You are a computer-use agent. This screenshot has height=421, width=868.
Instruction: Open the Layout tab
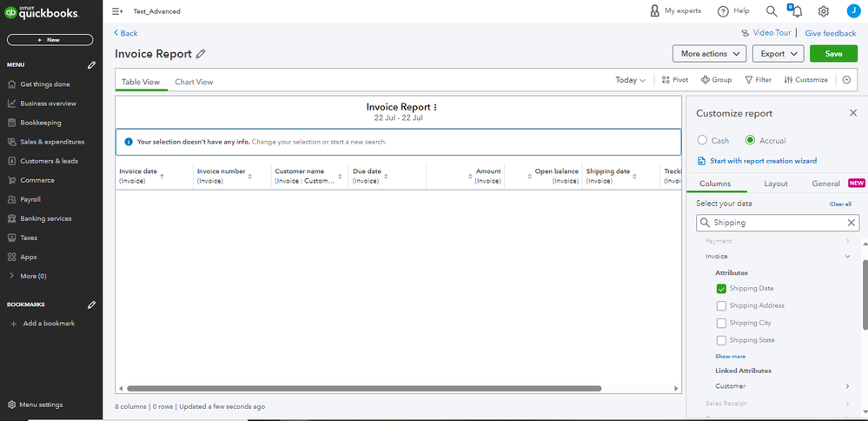[776, 184]
